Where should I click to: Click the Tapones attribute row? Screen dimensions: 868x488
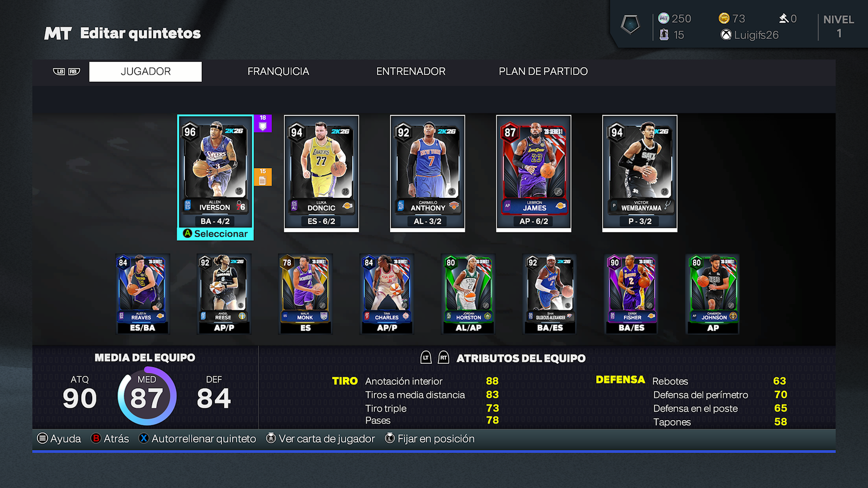(719, 422)
